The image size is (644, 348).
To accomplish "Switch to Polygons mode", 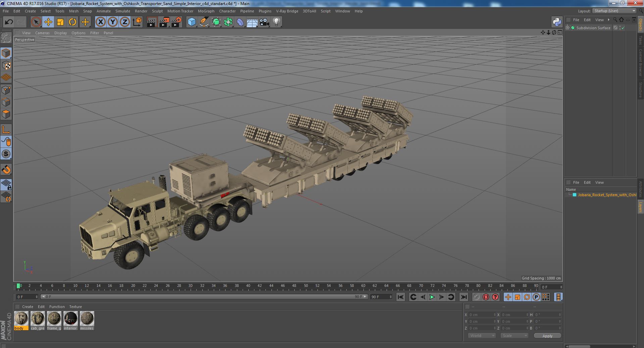I will pyautogui.click(x=6, y=114).
